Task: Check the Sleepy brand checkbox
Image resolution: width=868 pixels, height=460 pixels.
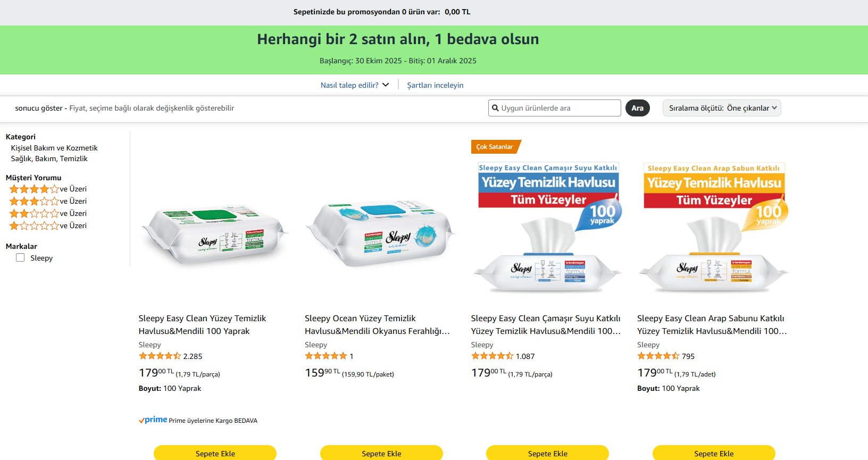Action: (x=21, y=258)
